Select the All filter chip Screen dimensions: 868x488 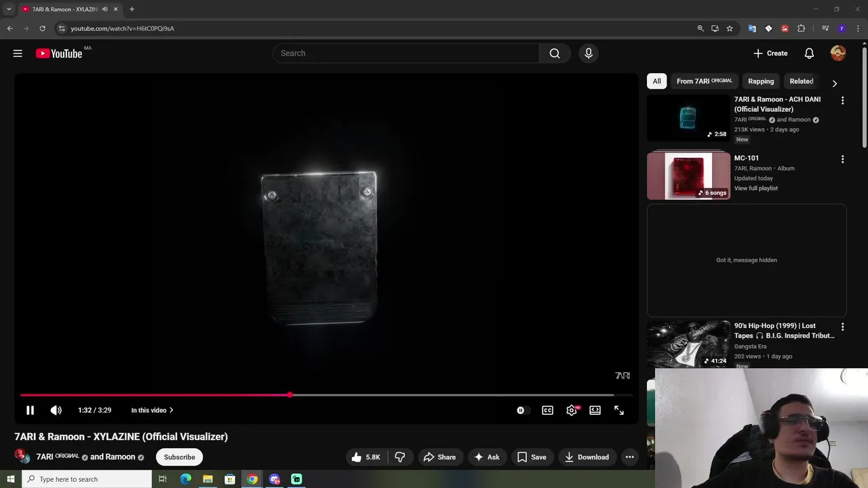point(656,81)
